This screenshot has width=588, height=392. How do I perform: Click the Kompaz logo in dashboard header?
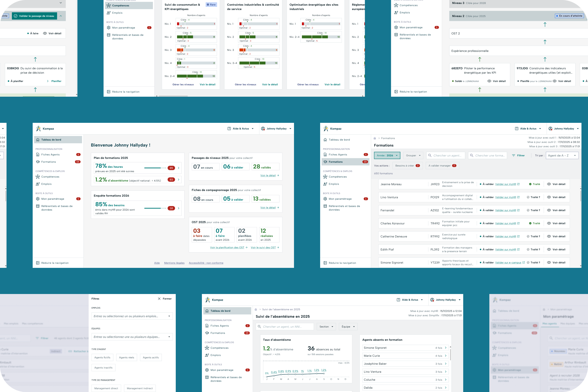[x=39, y=128]
